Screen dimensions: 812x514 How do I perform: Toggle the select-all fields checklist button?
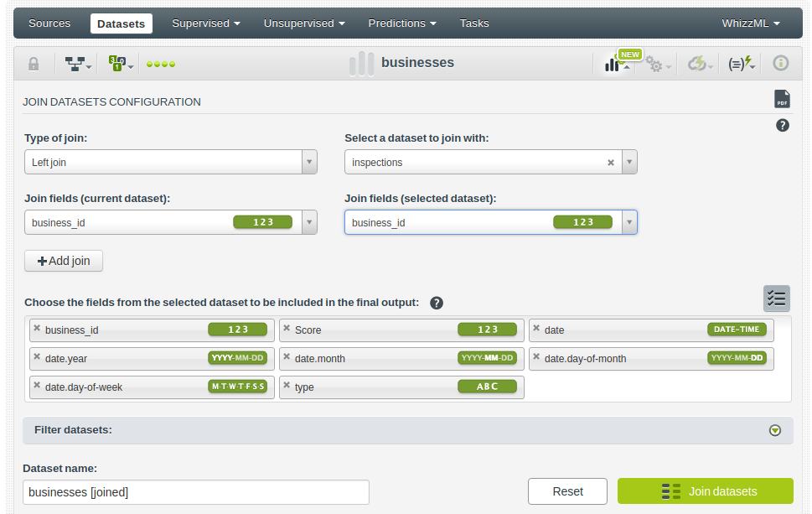[x=776, y=299]
